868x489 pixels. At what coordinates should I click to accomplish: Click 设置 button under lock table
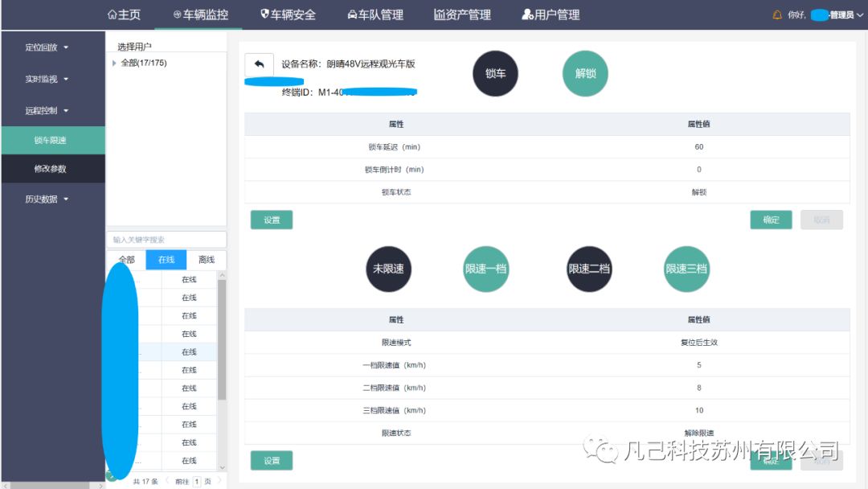pyautogui.click(x=272, y=220)
